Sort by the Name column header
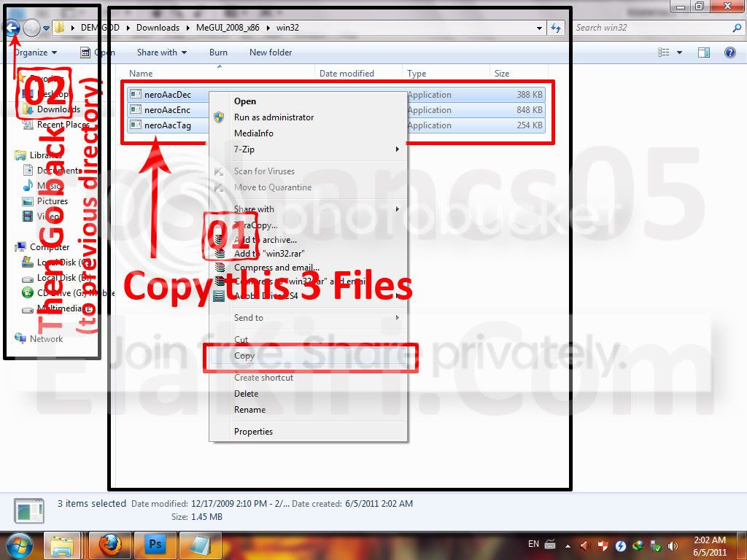 click(221, 74)
